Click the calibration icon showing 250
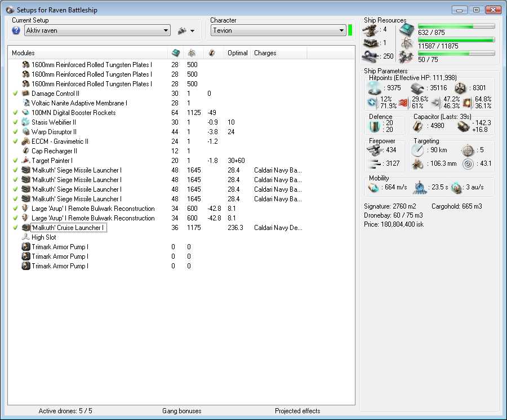 coord(371,56)
